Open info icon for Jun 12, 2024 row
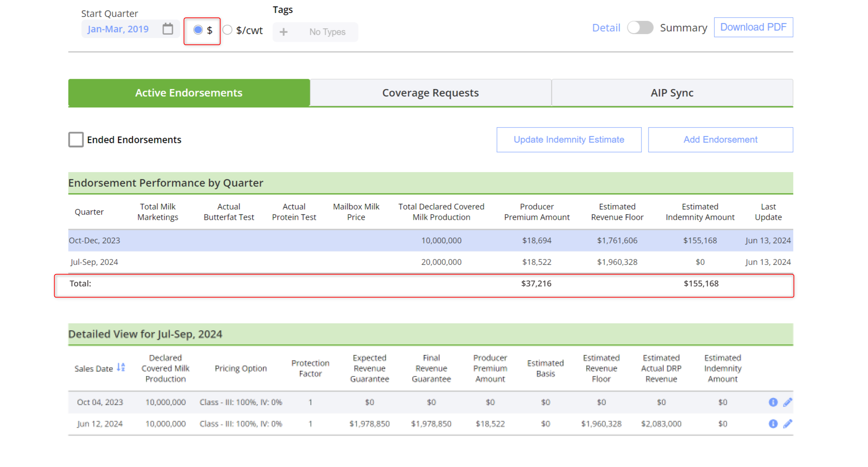The image size is (868, 467). [x=773, y=424]
